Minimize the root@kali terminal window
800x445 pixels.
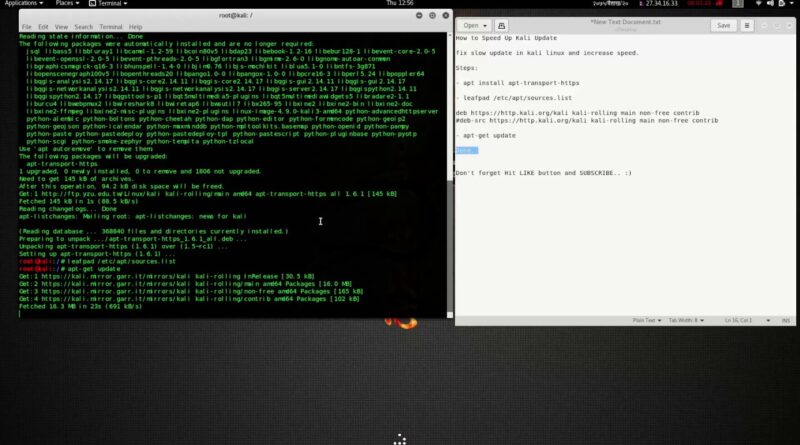click(419, 15)
